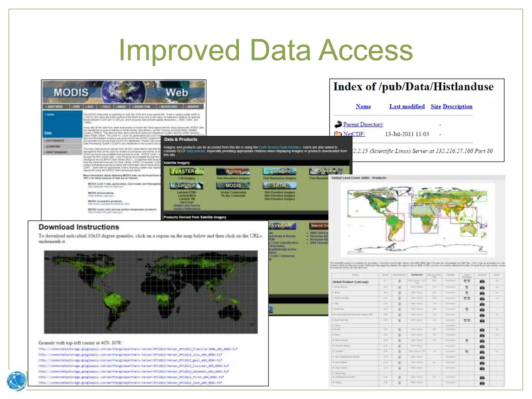Image resolution: width=532 pixels, height=399 pixels.
Task: Select Direct Broadcast in MODIS sidebar
Action: tap(62, 152)
